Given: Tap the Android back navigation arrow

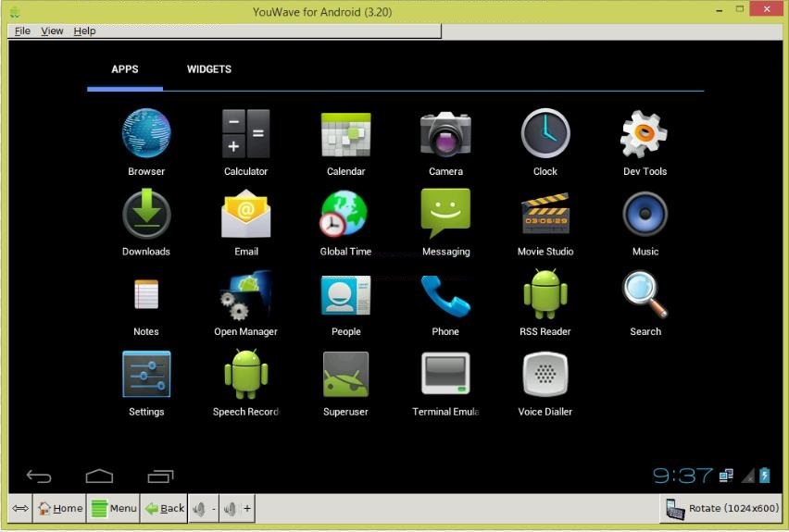Looking at the screenshot, I should tap(39, 476).
